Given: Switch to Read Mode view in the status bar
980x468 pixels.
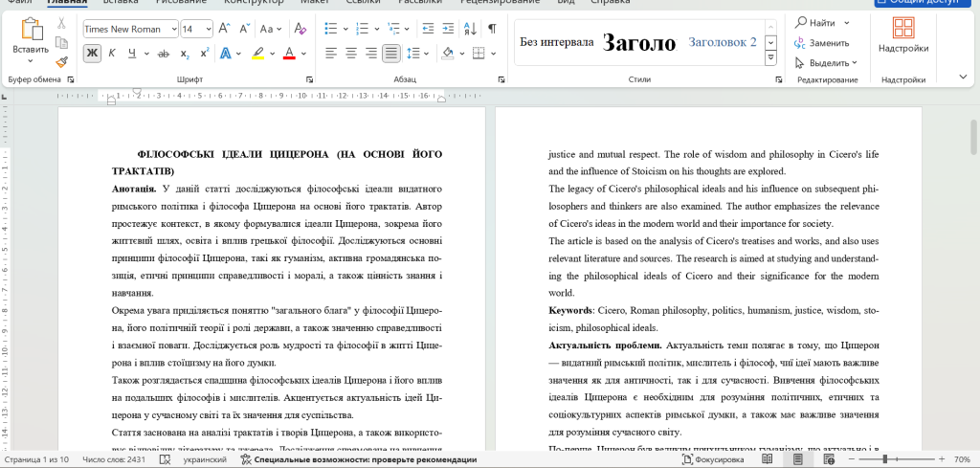Looking at the screenshot, I should (x=767, y=460).
